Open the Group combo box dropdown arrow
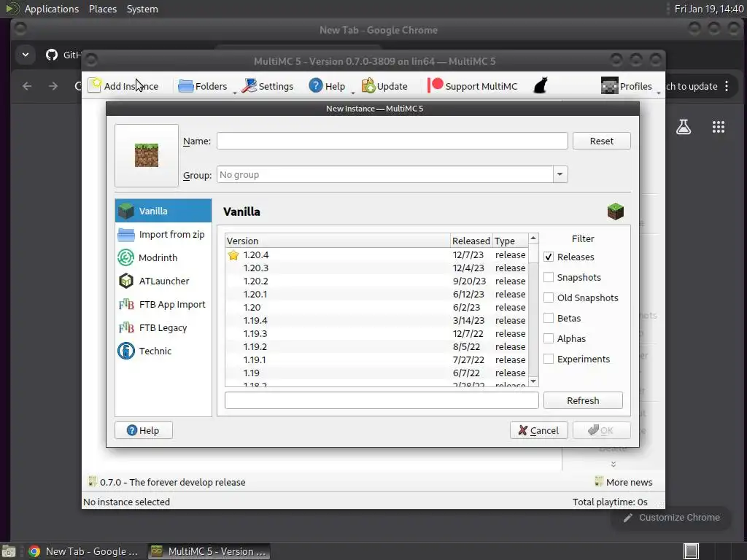Image resolution: width=747 pixels, height=560 pixels. tap(560, 174)
